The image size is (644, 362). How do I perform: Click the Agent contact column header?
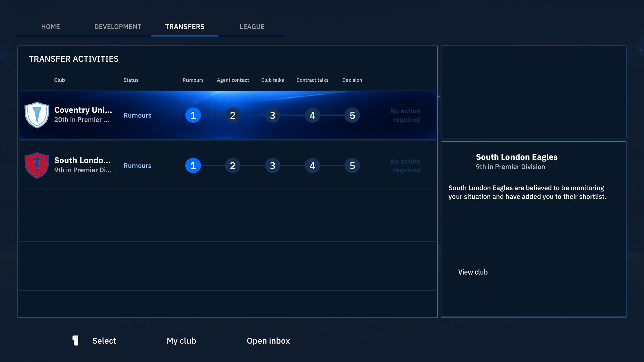(233, 80)
